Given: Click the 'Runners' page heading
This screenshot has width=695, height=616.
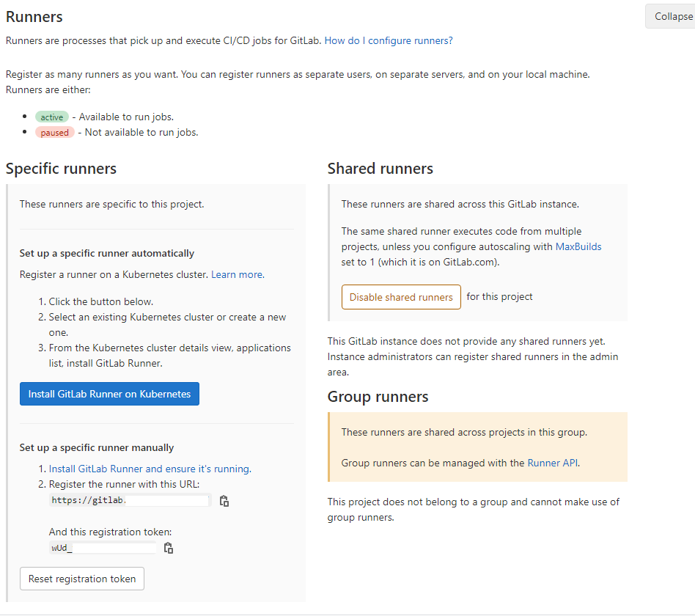Looking at the screenshot, I should (x=34, y=17).
